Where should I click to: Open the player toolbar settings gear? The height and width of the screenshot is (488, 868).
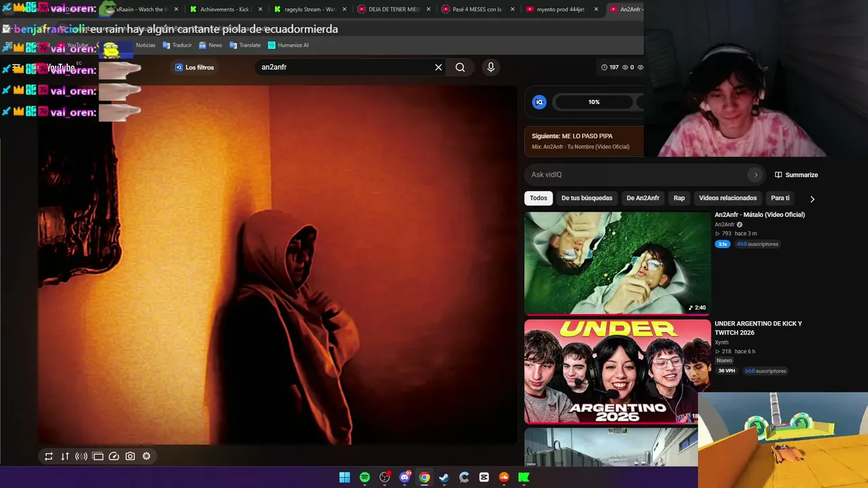pyautogui.click(x=146, y=456)
